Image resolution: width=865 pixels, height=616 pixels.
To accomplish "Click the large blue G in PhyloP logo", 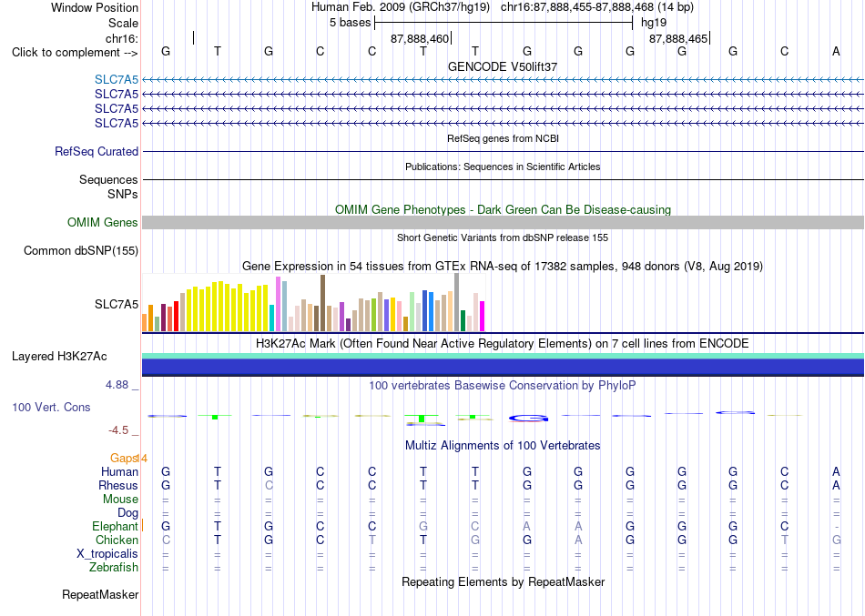I will 528,419.
